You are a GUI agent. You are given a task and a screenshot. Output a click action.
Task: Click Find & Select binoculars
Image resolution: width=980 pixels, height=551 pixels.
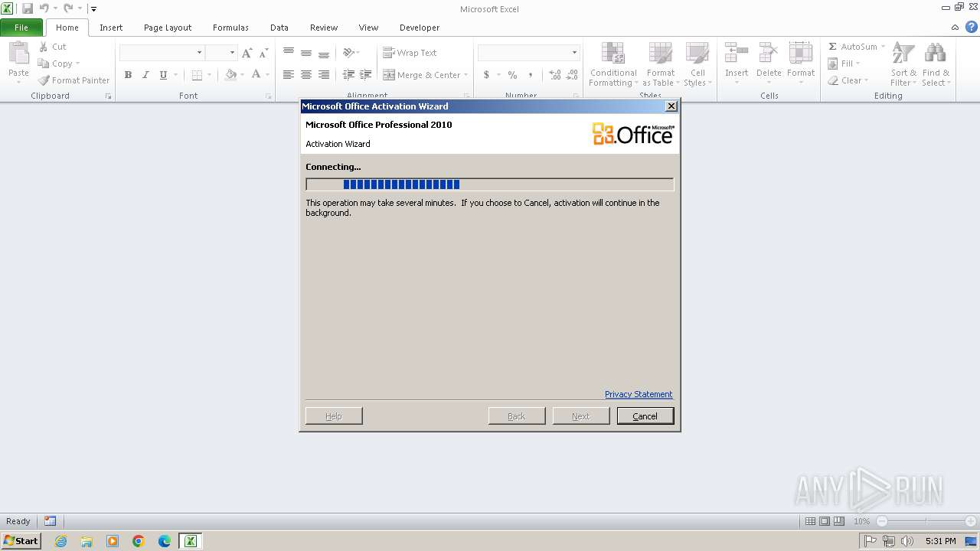935,54
